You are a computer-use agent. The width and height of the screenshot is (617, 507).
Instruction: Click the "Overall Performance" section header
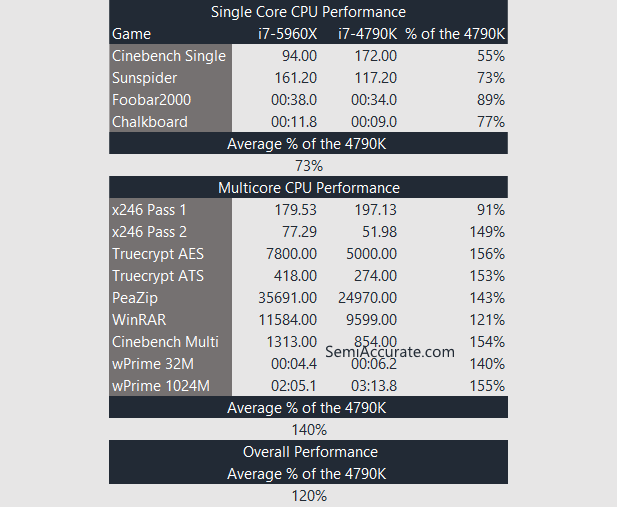[310, 452]
